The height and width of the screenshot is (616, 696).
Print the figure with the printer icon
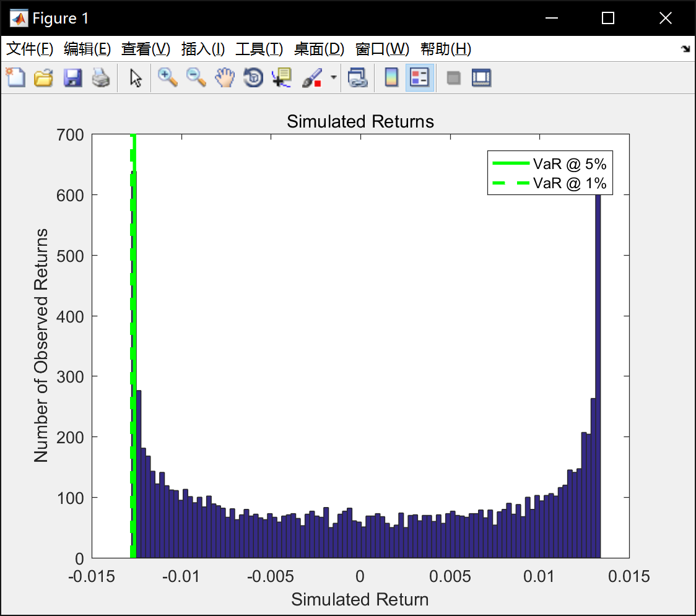click(101, 77)
